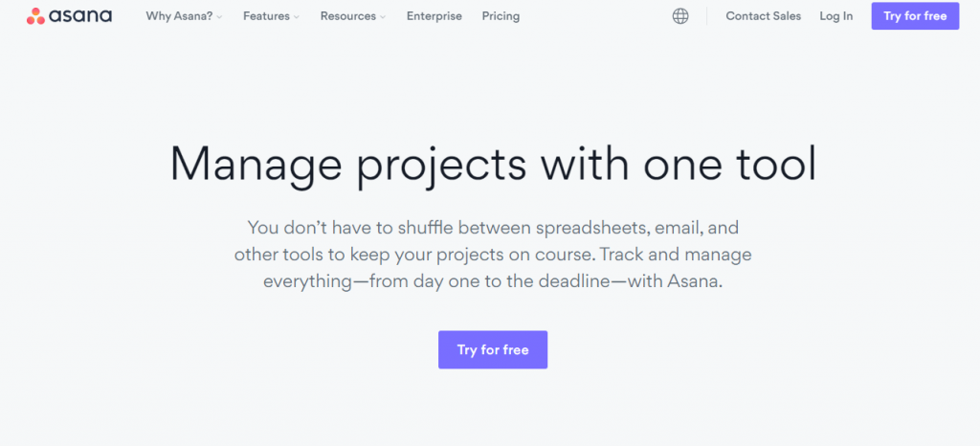Click the line mentioning spreadsheets and email
The image size is (980, 446).
(x=493, y=228)
